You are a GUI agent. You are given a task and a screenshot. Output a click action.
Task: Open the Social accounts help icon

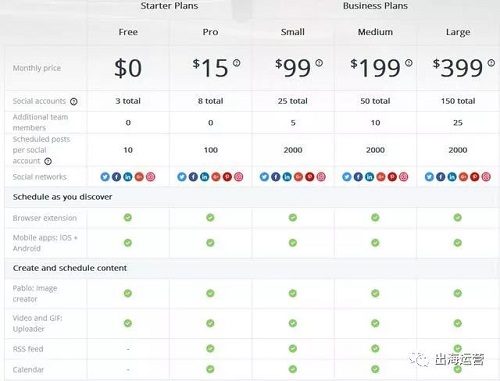(x=74, y=101)
